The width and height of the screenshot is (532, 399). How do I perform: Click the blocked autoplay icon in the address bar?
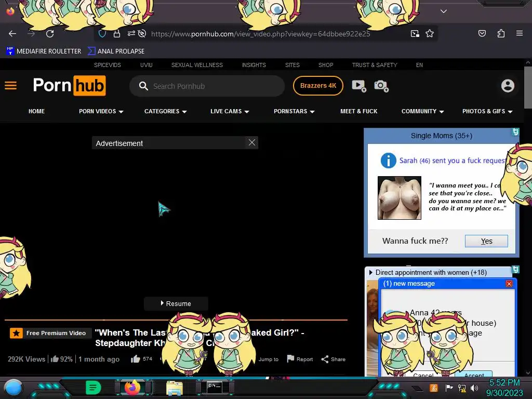click(142, 34)
